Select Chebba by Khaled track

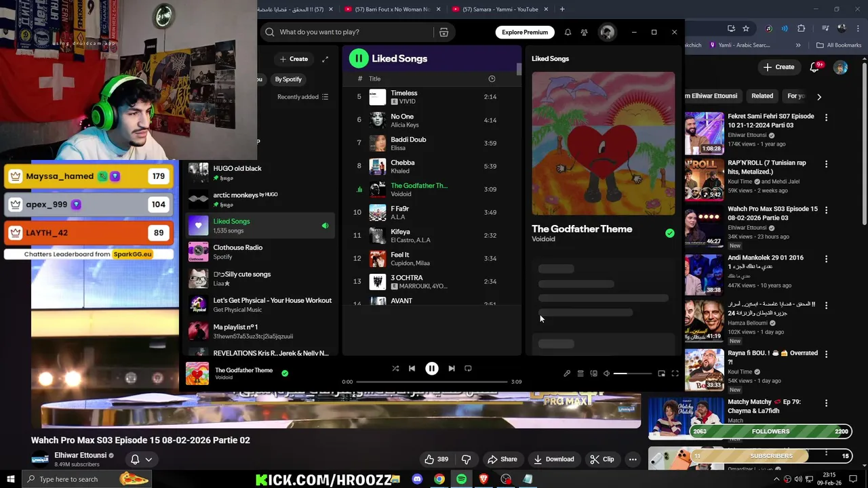click(x=431, y=166)
